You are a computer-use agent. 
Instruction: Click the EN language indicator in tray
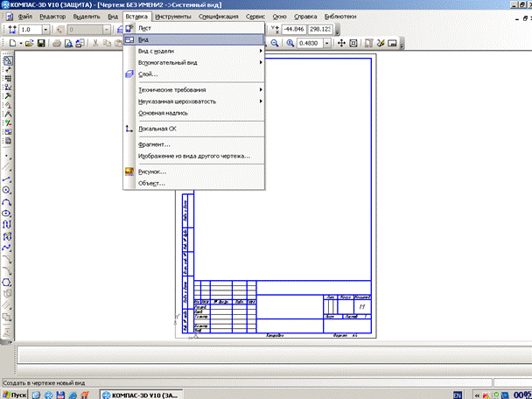[x=458, y=395]
